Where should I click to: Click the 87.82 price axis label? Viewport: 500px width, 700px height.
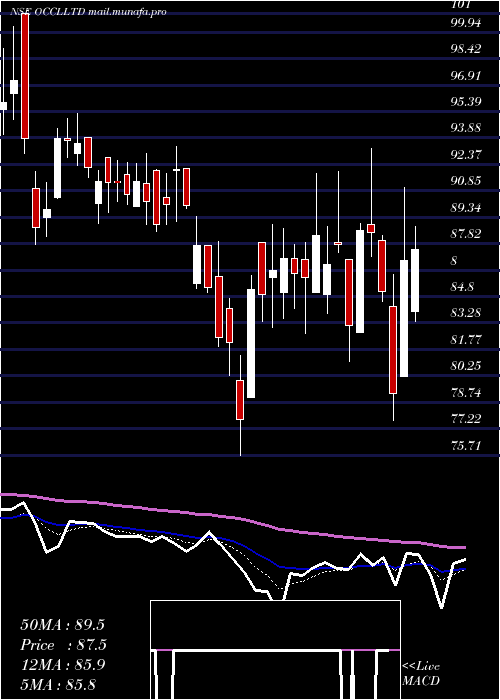(x=466, y=234)
